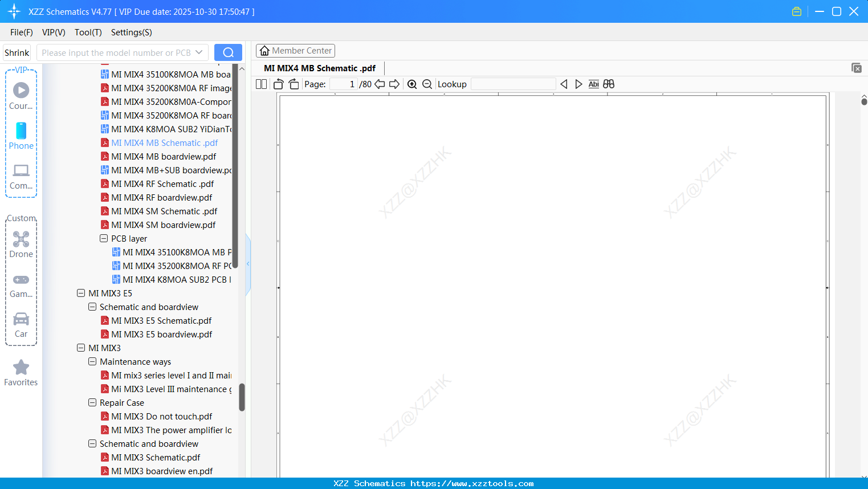
Task: Toggle the two-page view icon
Action: coord(261,84)
